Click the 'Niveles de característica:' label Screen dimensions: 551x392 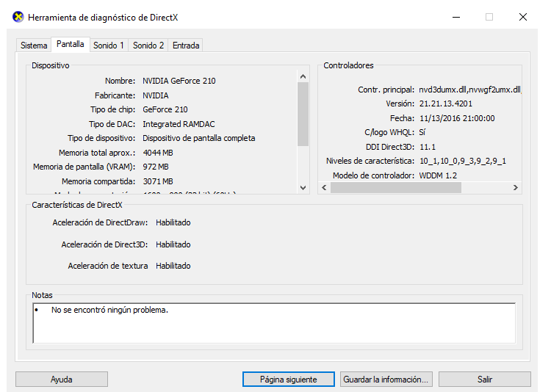click(370, 161)
